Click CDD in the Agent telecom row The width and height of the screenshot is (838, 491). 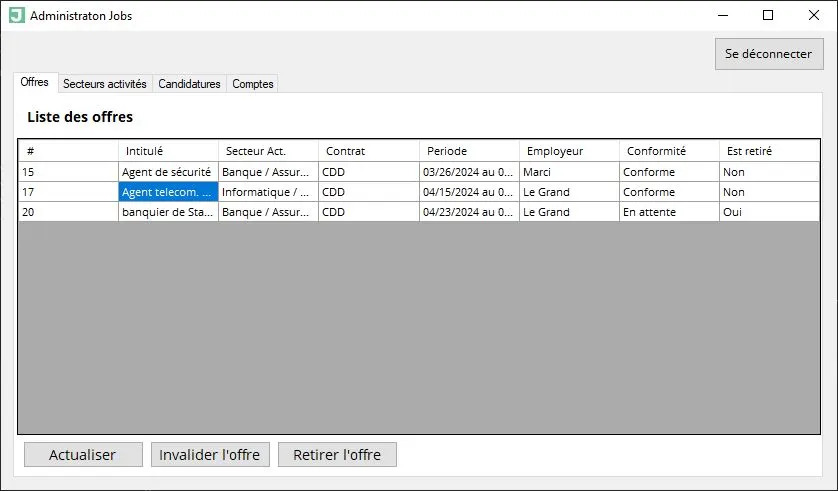coord(369,192)
